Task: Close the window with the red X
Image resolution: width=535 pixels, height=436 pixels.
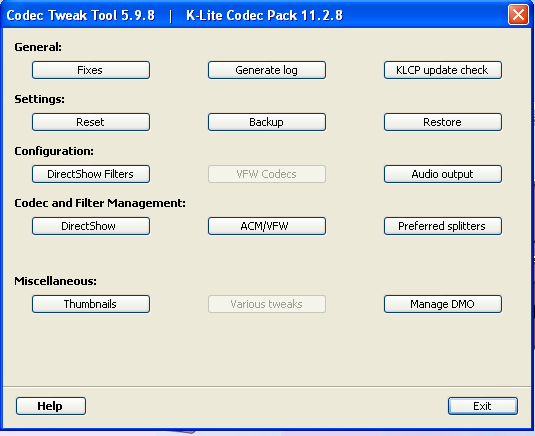Action: (x=518, y=15)
